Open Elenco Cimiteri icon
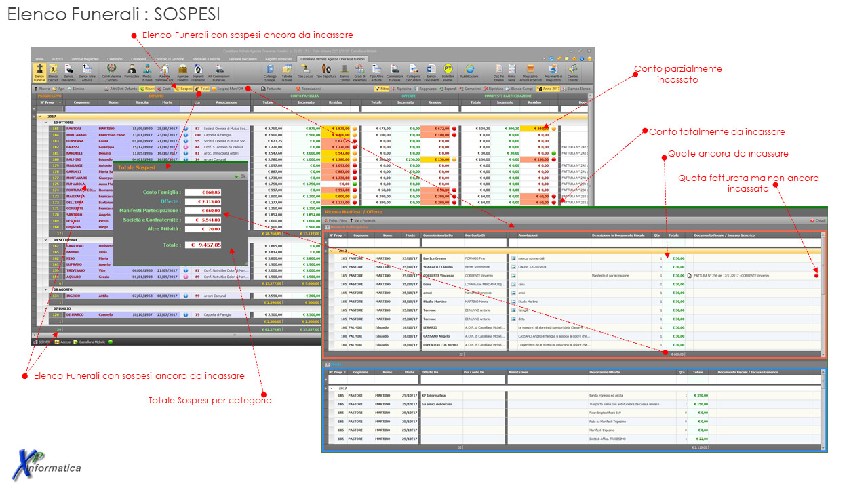This screenshot has width=868, height=488. pyautogui.click(x=344, y=73)
